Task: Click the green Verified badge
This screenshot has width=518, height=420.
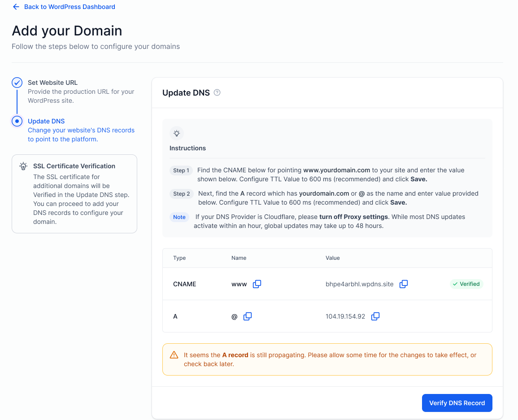Action: coord(466,284)
